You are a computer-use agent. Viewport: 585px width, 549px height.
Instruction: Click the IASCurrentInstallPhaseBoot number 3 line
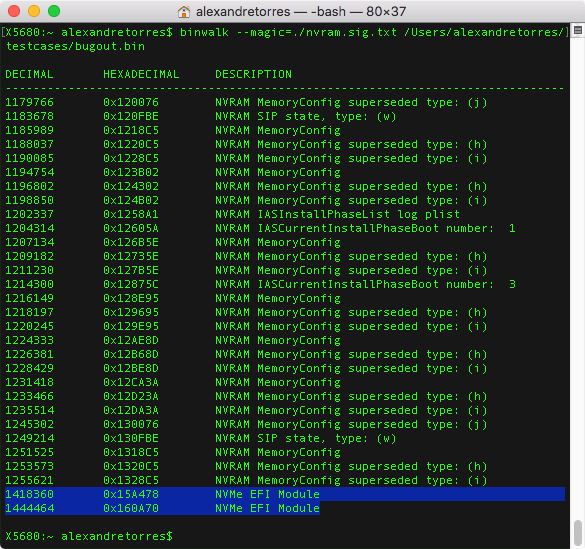pos(365,284)
